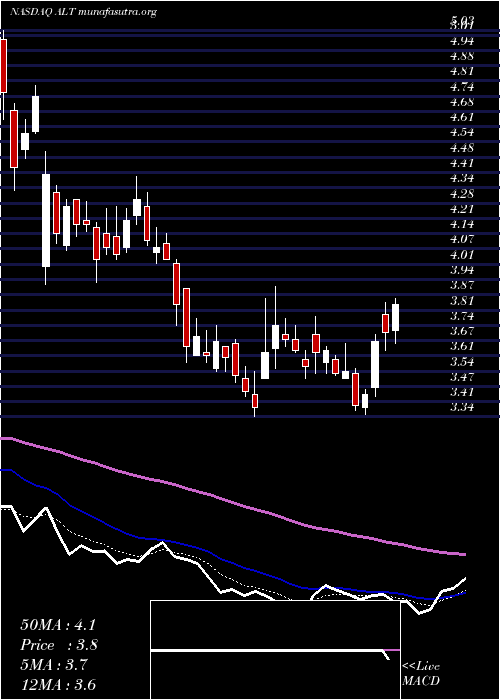
Task: Select the 4.41 price axis label
Action: [x=462, y=163]
